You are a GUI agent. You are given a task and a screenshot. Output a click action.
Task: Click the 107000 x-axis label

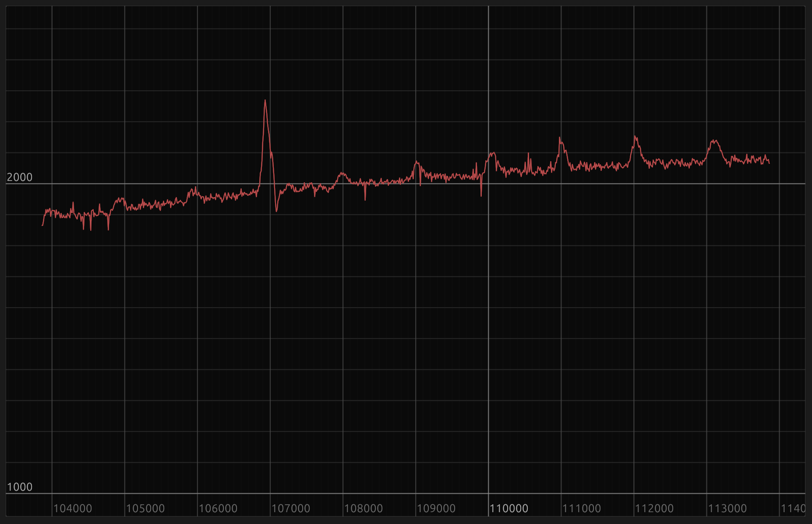click(291, 509)
